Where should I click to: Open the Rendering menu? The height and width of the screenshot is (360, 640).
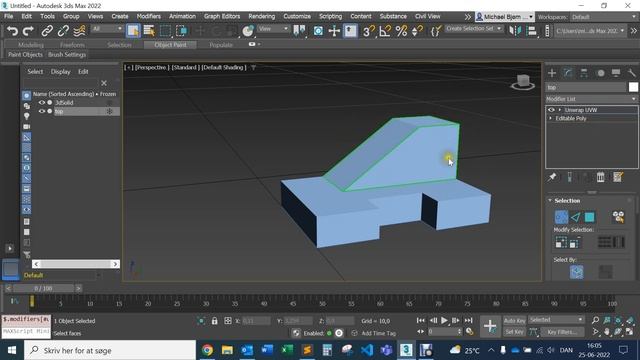click(262, 16)
